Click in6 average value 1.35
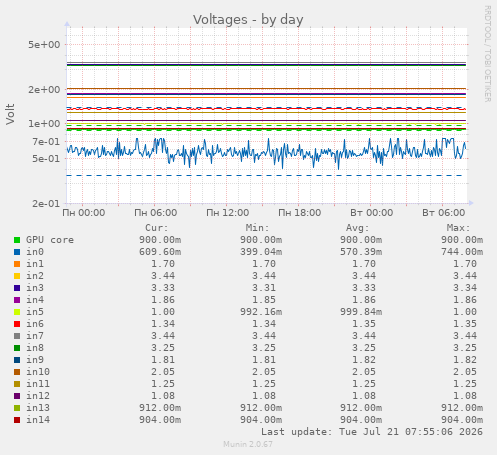Screen dimensions: 497x455 364,324
